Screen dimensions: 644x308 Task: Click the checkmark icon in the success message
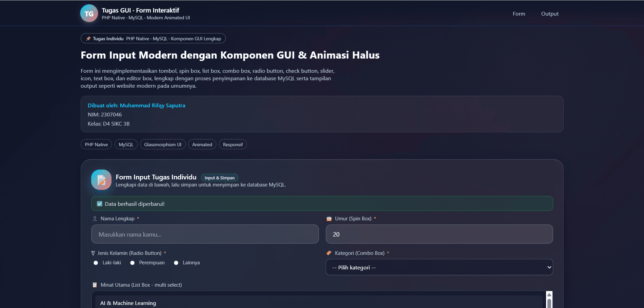[99, 203]
